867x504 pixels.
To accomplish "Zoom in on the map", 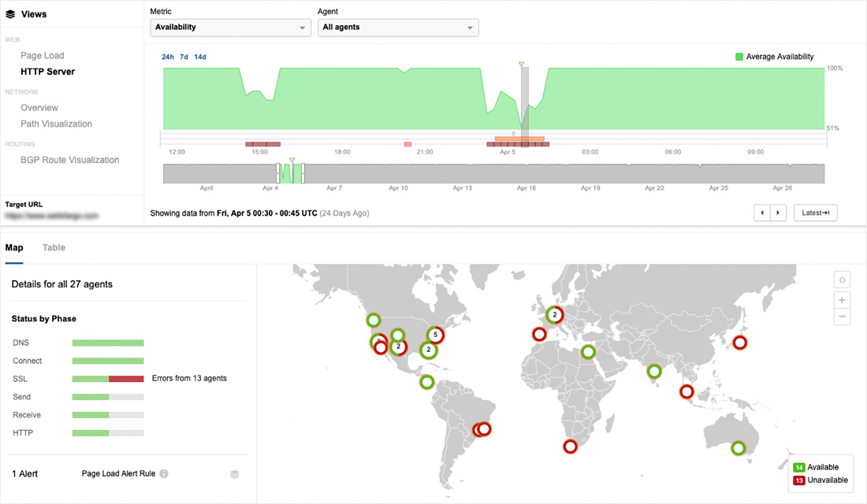I will coord(843,300).
